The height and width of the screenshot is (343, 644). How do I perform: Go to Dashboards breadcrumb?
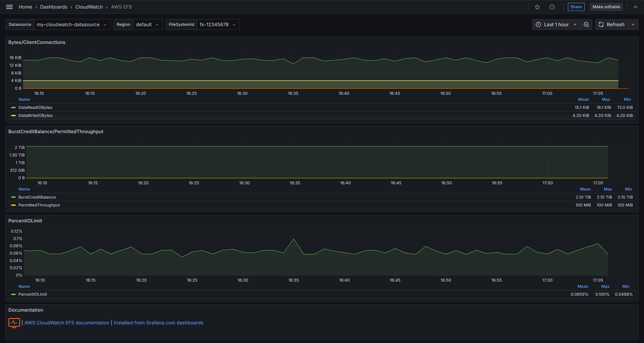(54, 7)
